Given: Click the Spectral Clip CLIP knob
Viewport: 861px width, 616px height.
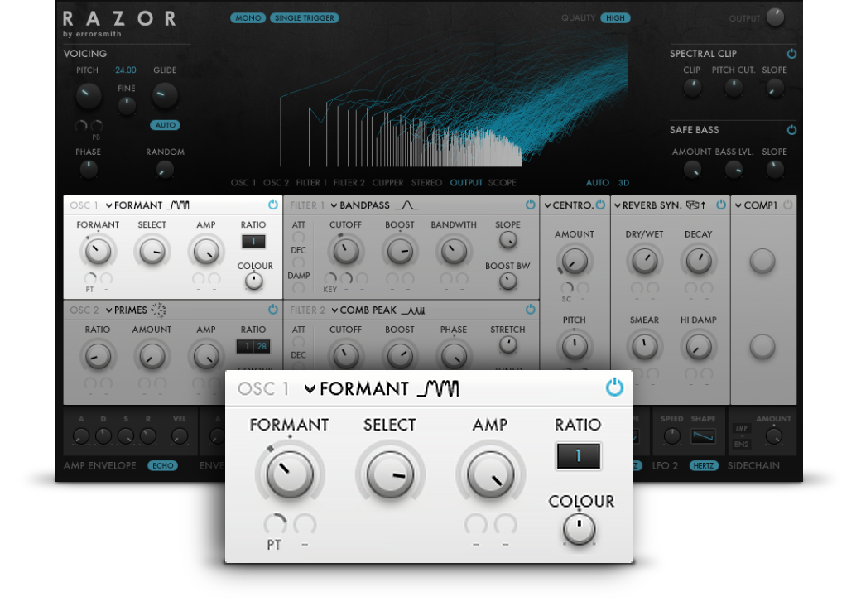Looking at the screenshot, I should point(692,87).
